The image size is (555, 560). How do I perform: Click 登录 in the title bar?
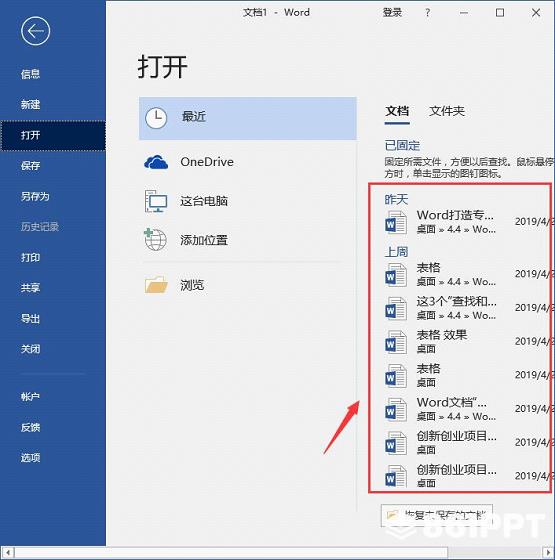392,13
